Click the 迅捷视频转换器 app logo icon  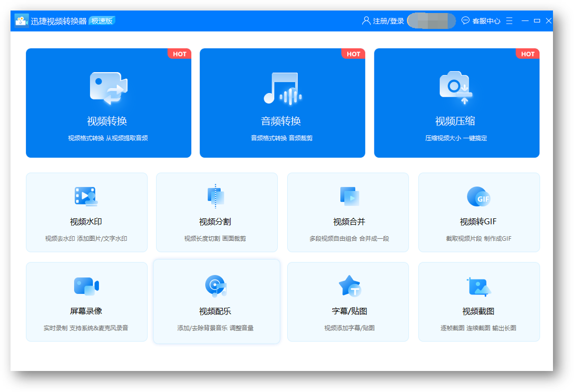pos(21,21)
